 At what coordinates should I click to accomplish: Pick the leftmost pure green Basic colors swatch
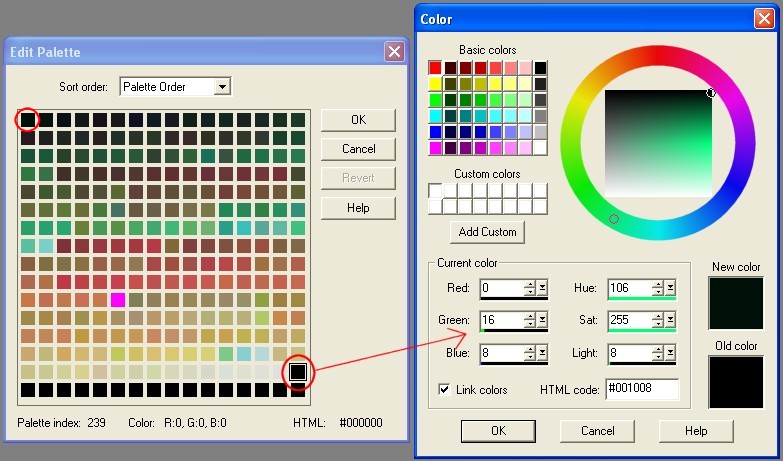[435, 99]
